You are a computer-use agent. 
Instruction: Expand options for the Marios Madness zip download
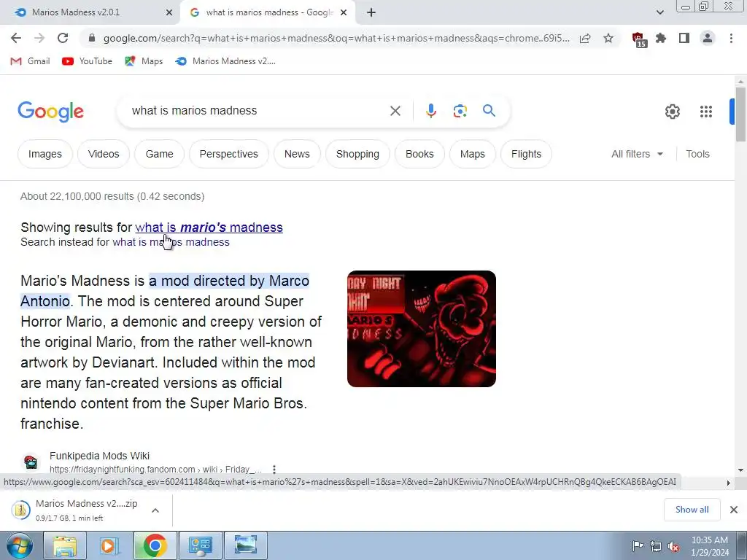[x=155, y=510]
